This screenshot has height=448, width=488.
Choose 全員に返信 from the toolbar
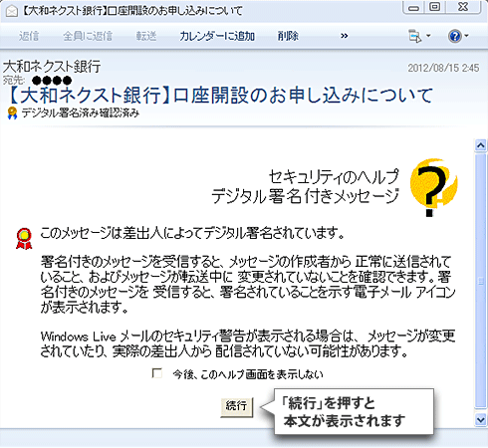[88, 36]
